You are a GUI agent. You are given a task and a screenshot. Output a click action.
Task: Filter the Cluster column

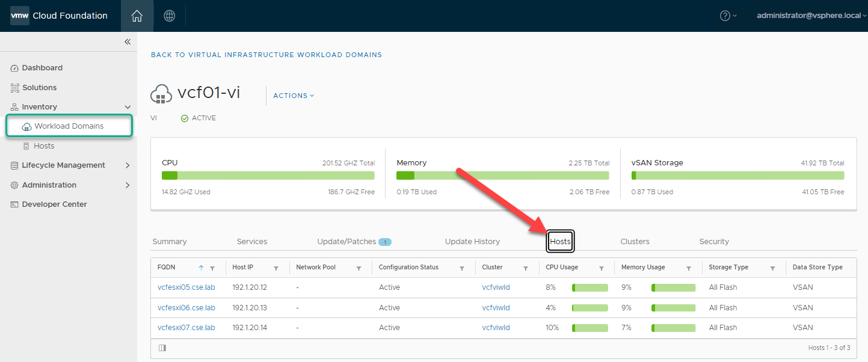(x=525, y=268)
